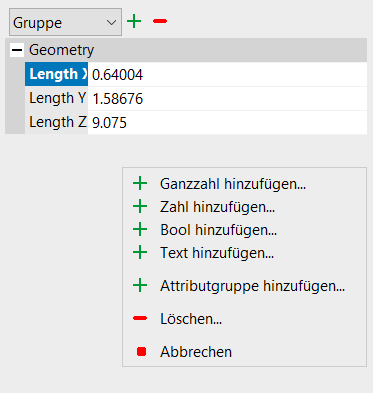Select Löschen... from the context menu
Screen dimensions: 373x393
pyautogui.click(x=191, y=319)
